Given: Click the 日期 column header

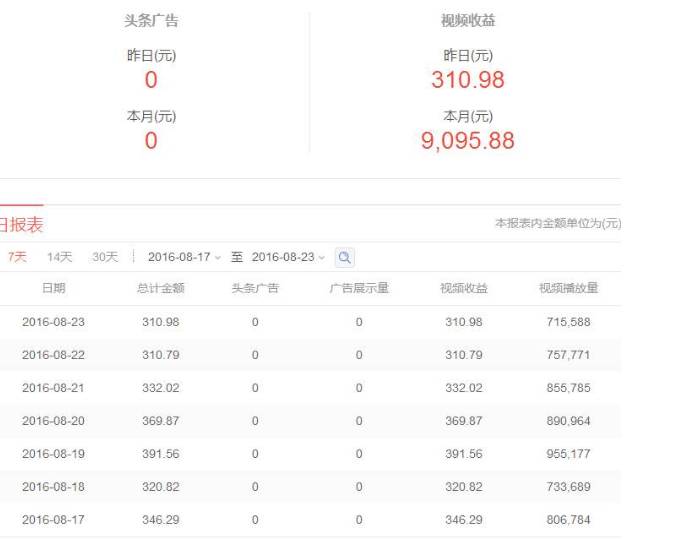Looking at the screenshot, I should tap(54, 288).
